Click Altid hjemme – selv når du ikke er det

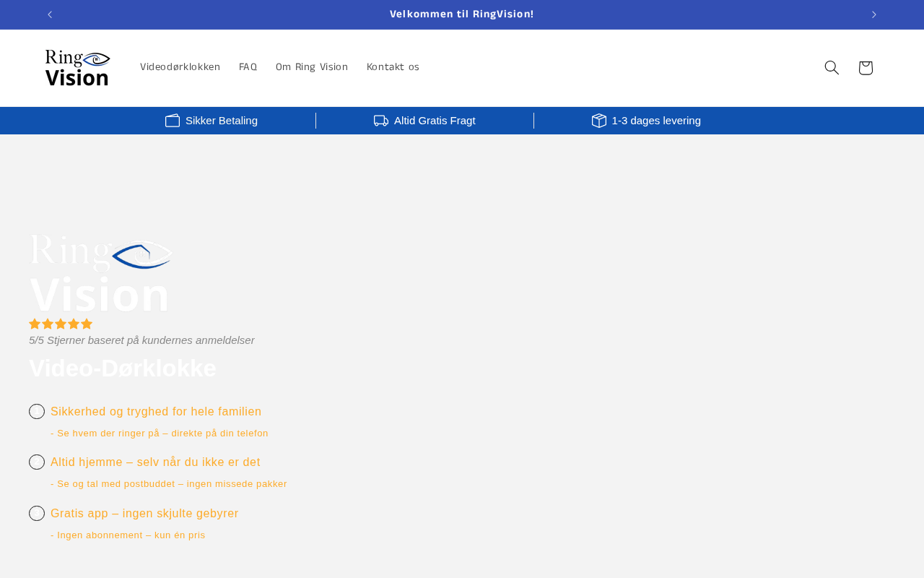point(155,462)
